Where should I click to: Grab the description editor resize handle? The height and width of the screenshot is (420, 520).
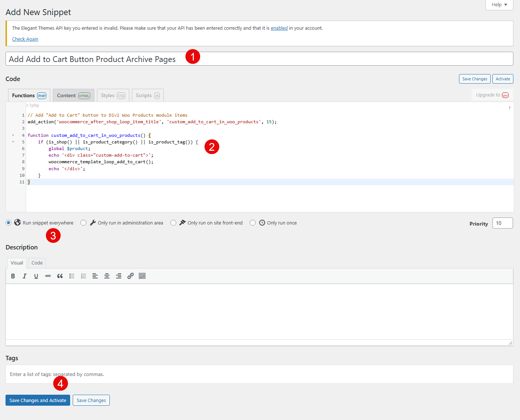(510, 343)
